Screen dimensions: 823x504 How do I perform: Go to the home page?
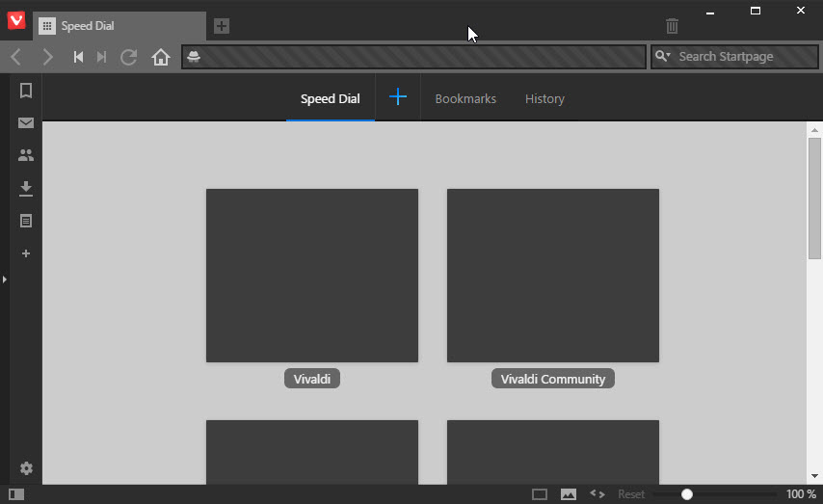pos(161,57)
